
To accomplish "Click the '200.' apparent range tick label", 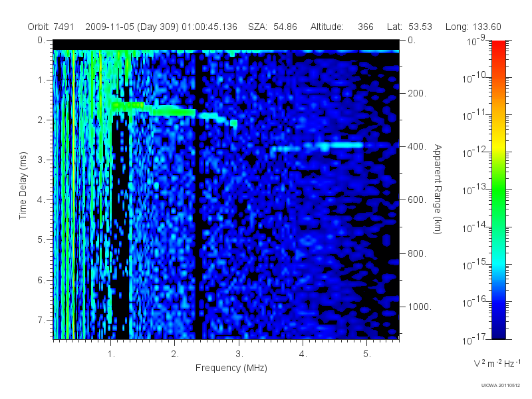I will tap(417, 93).
